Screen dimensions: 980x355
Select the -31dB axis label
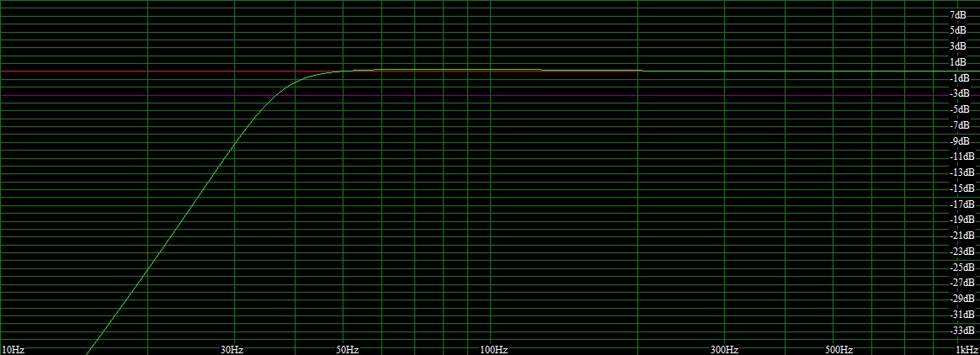(x=961, y=315)
